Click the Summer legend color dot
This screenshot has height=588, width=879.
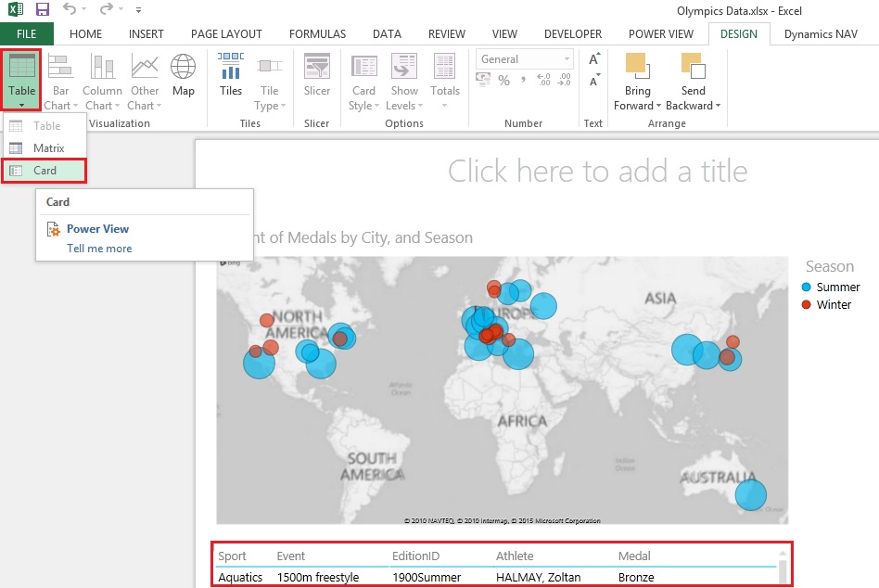pos(807,288)
